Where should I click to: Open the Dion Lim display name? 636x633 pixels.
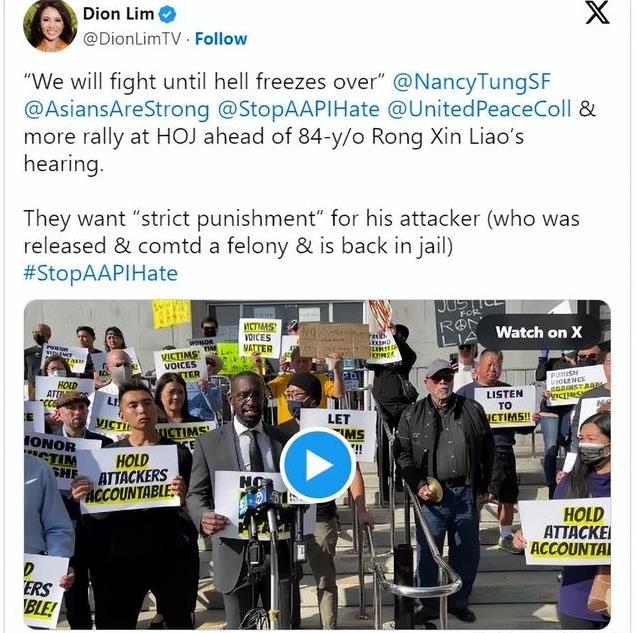pyautogui.click(x=118, y=14)
